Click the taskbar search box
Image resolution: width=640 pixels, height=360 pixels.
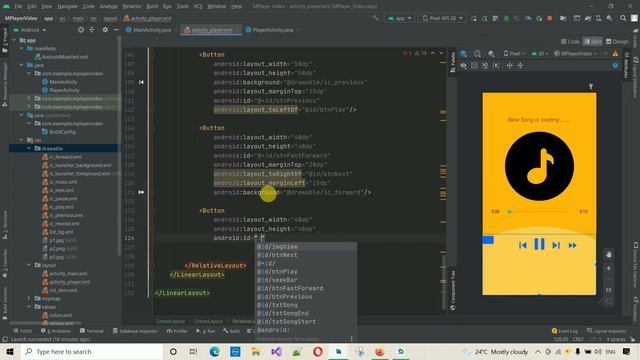click(x=92, y=351)
